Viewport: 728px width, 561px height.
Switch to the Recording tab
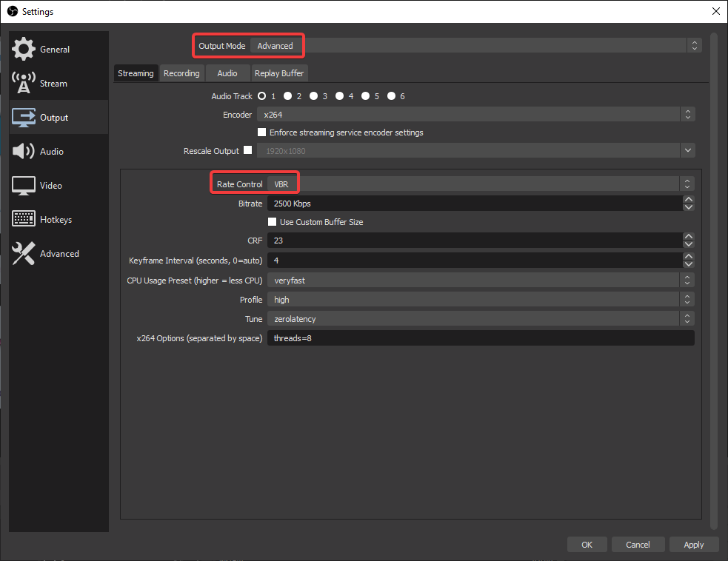pos(181,73)
